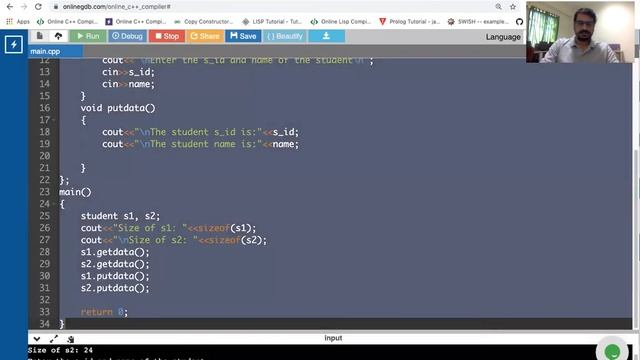The height and width of the screenshot is (360, 640).
Task: Create a new file with the file icon
Action: pyautogui.click(x=40, y=36)
